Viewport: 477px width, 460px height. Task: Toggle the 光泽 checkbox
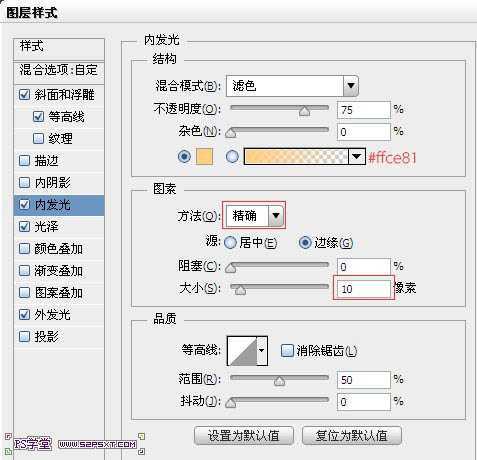pos(24,227)
